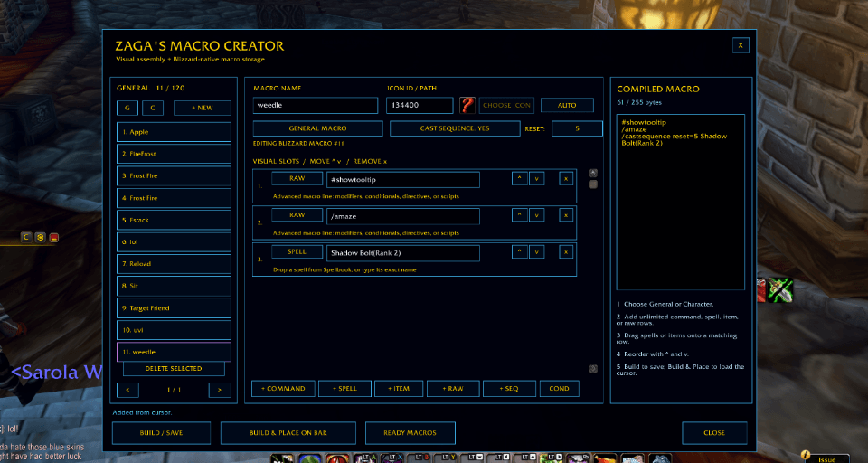Click BUILD & PLACE ON BAR
This screenshot has height=463, width=868.
click(x=288, y=433)
